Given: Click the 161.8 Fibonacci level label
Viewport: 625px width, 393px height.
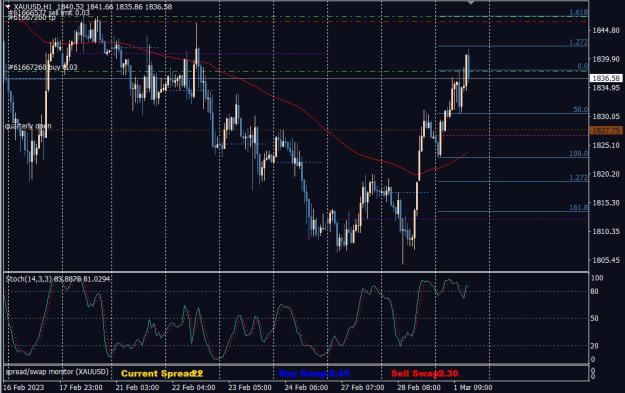Looking at the screenshot, I should (578, 207).
